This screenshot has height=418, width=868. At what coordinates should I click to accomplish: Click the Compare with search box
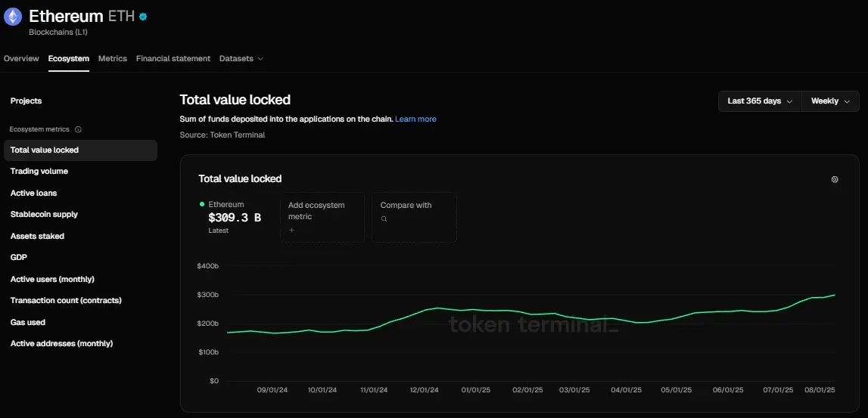pyautogui.click(x=414, y=217)
